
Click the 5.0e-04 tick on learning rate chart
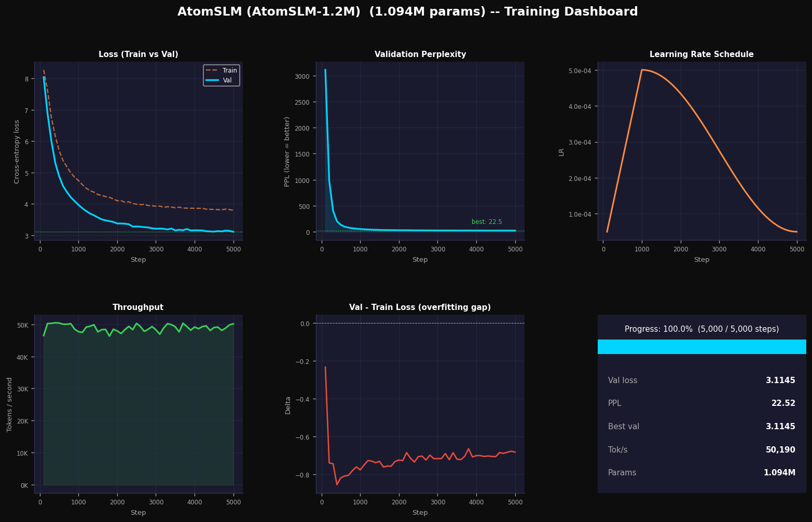click(x=580, y=70)
